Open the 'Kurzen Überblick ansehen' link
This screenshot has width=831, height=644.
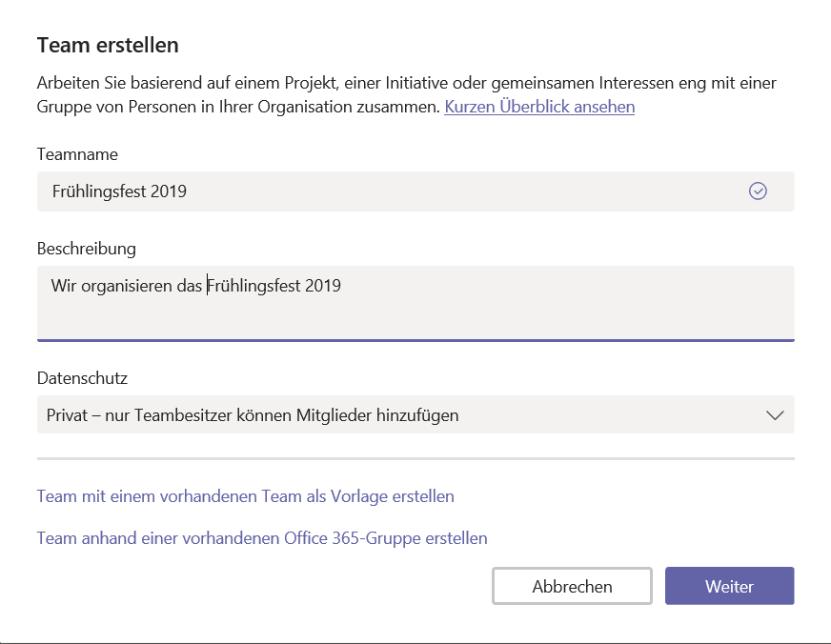pyautogui.click(x=539, y=107)
